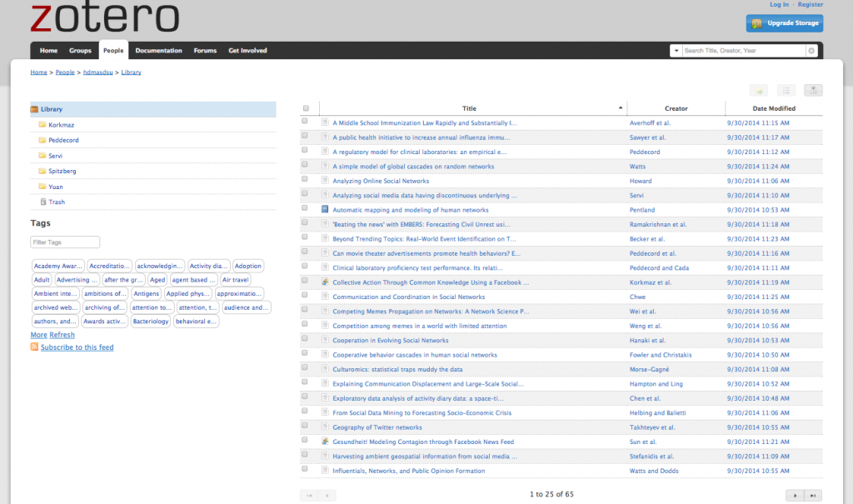Check the box for Geography of Twitter networks

(x=305, y=425)
